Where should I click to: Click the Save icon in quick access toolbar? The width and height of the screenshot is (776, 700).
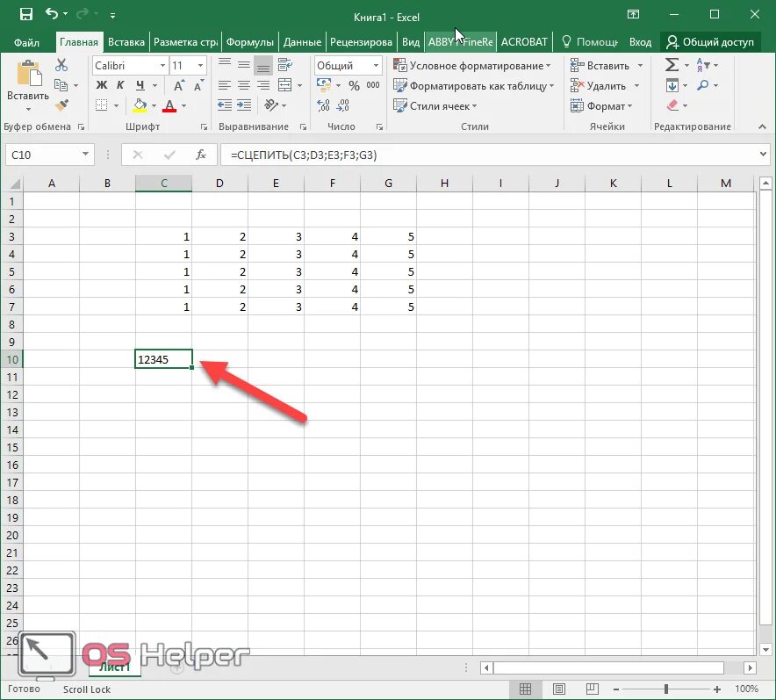pyautogui.click(x=25, y=14)
